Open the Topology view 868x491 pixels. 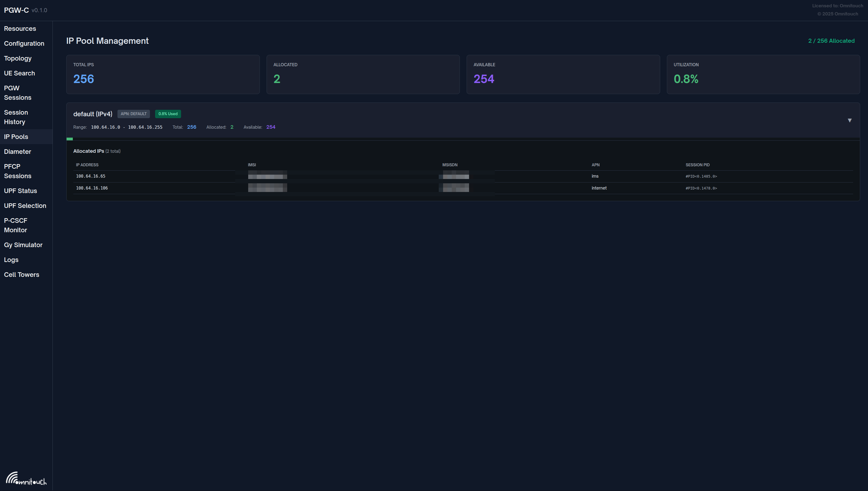click(x=18, y=58)
